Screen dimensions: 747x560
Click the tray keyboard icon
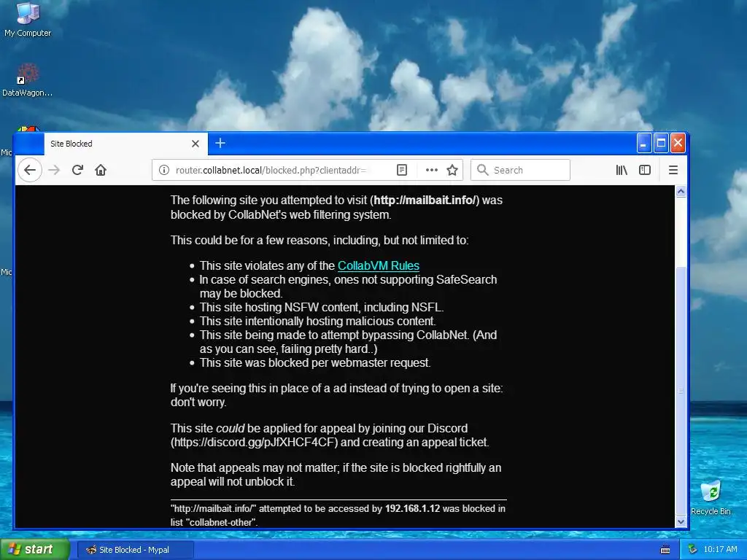coord(665,550)
